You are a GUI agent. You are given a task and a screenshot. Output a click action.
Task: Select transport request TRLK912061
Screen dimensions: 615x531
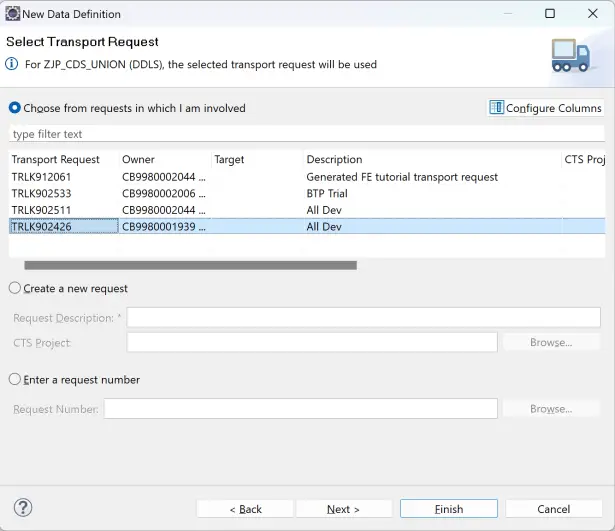click(41, 177)
